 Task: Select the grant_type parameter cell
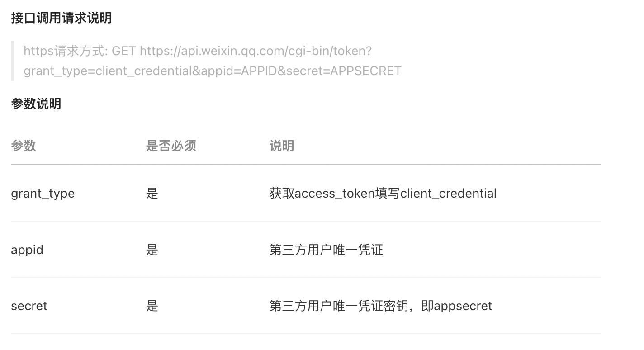pos(43,194)
